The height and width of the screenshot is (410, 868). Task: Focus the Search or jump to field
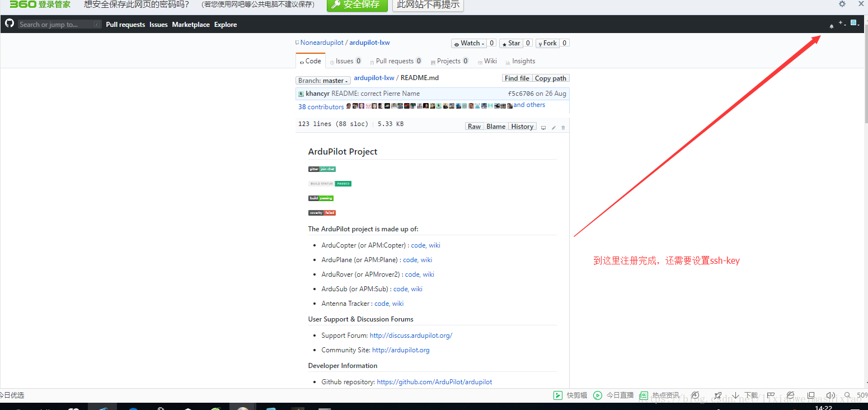[59, 24]
